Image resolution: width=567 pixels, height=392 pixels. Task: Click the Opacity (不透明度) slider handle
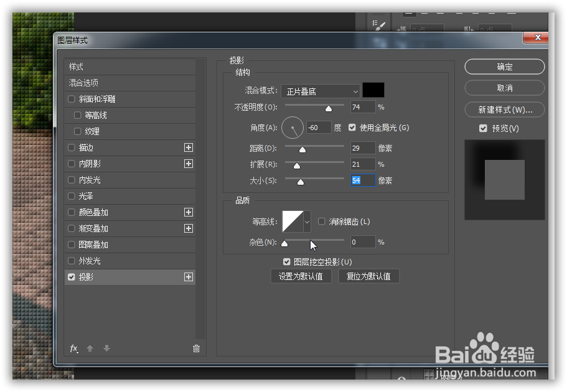[x=329, y=108]
